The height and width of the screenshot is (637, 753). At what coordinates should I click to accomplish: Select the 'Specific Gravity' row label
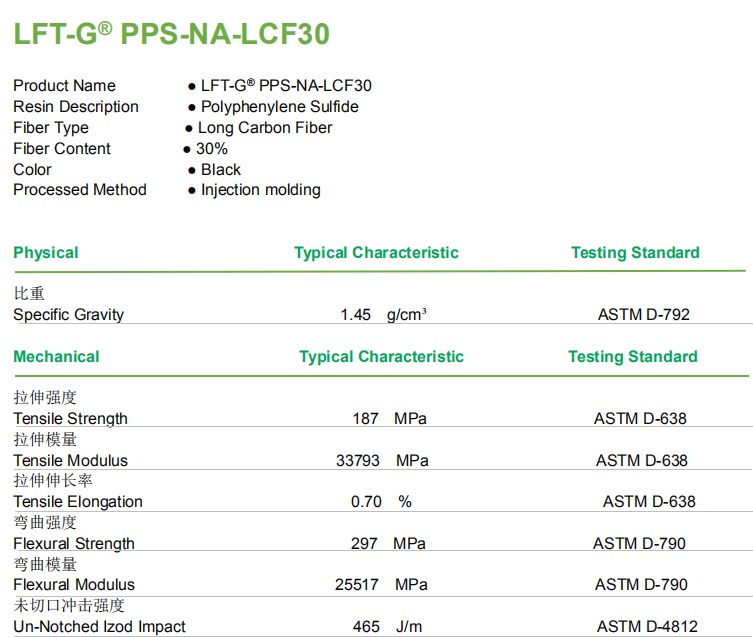point(69,315)
